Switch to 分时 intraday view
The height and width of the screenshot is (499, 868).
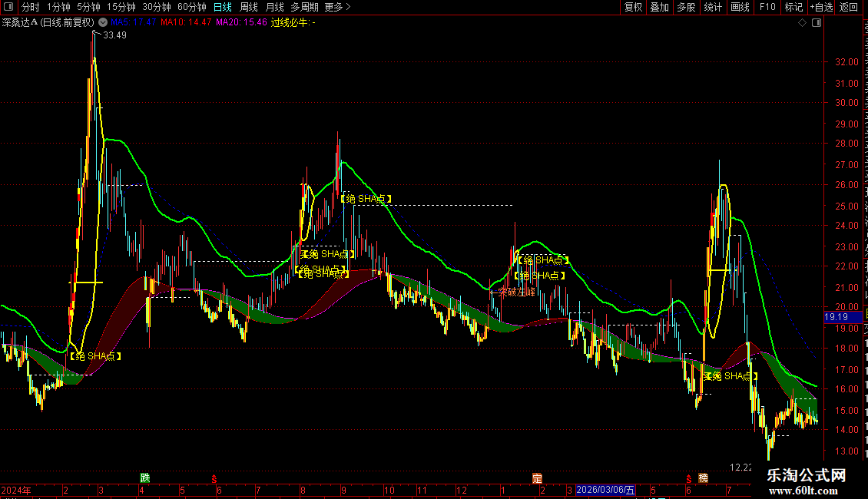[x=31, y=7]
